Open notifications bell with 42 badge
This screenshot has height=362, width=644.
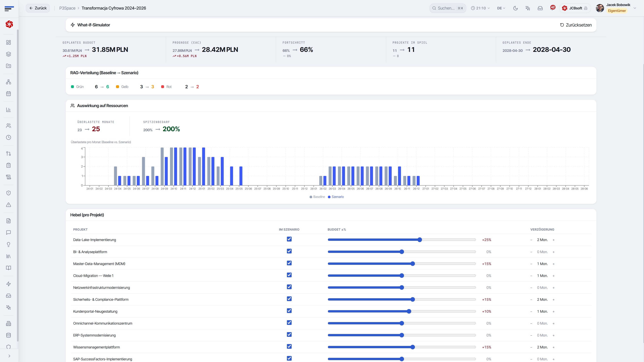[x=552, y=8]
